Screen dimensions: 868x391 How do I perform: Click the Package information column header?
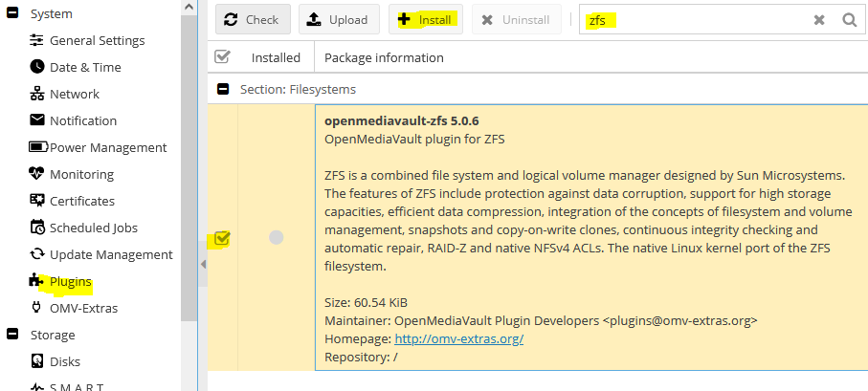[384, 57]
